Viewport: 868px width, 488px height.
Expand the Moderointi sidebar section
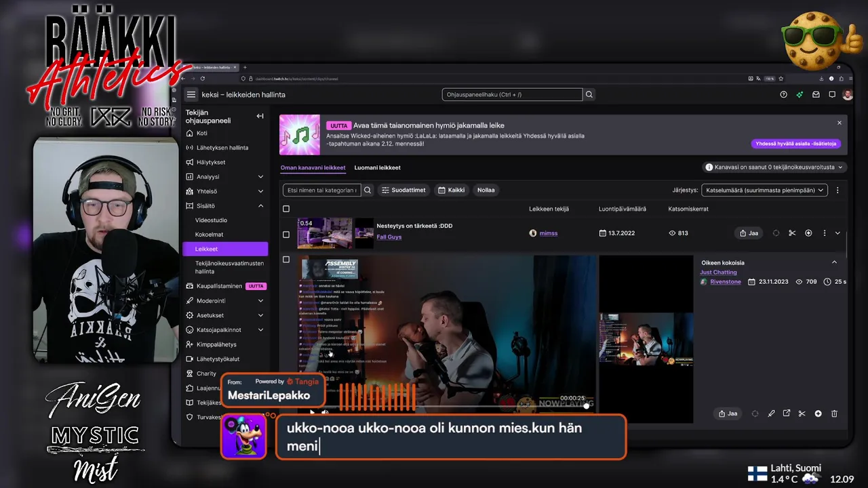(x=260, y=301)
